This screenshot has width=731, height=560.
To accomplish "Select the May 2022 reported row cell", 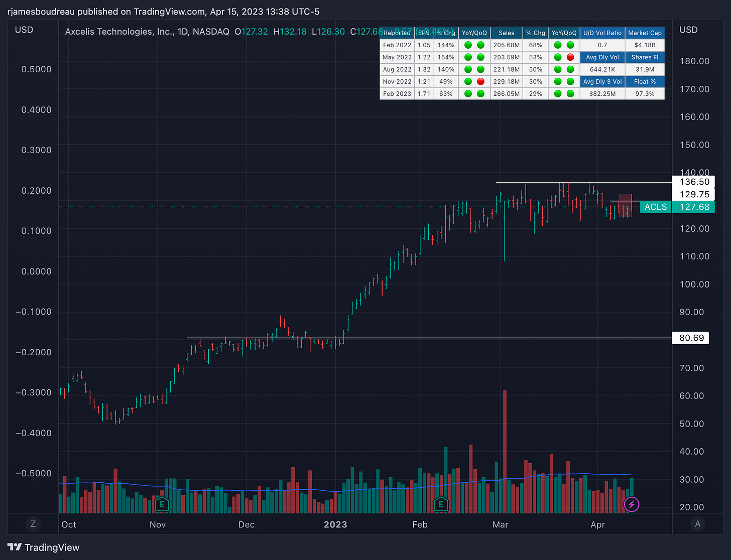I will pos(397,57).
